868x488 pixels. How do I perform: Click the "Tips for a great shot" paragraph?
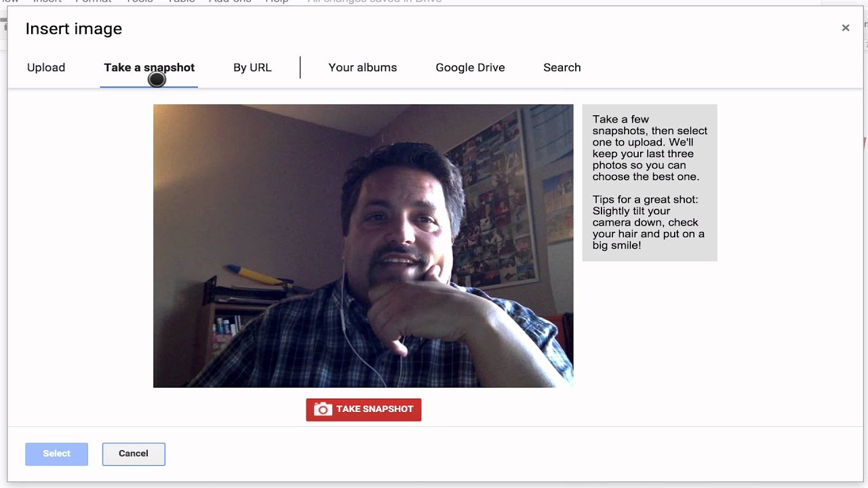tap(648, 222)
